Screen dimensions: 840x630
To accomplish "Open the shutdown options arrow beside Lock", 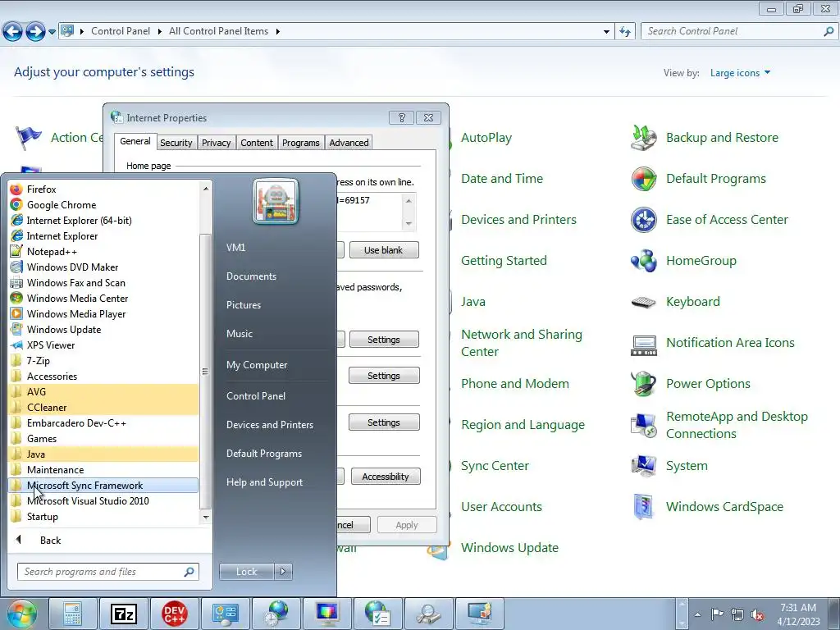I will [x=283, y=572].
